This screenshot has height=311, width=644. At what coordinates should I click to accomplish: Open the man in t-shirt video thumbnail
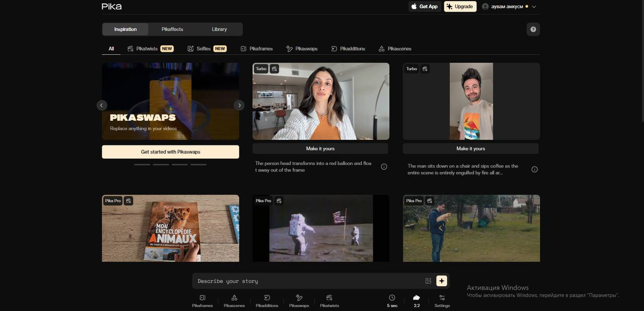tap(471, 101)
